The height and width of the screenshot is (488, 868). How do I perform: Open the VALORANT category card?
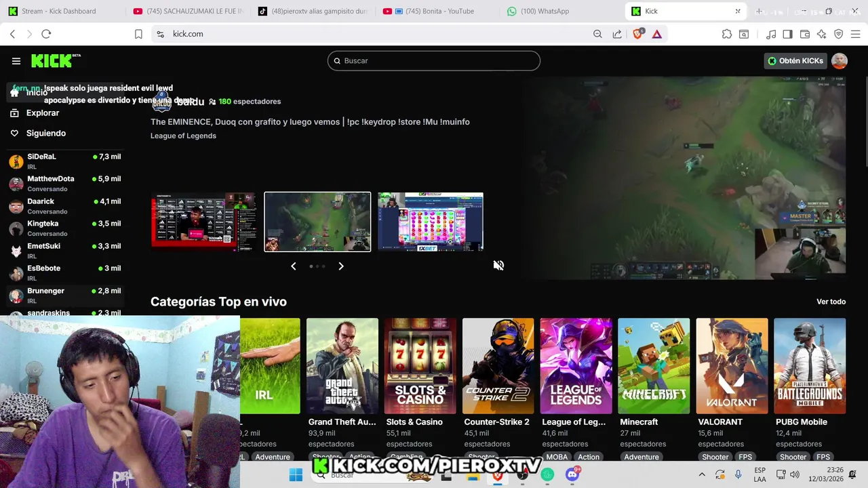(732, 366)
